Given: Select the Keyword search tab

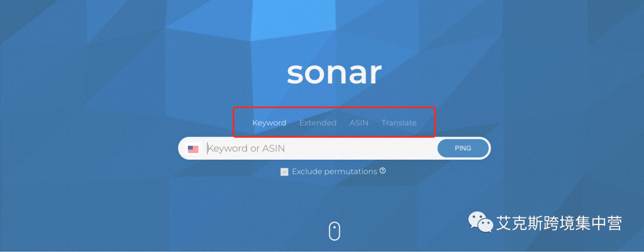Looking at the screenshot, I should [269, 123].
